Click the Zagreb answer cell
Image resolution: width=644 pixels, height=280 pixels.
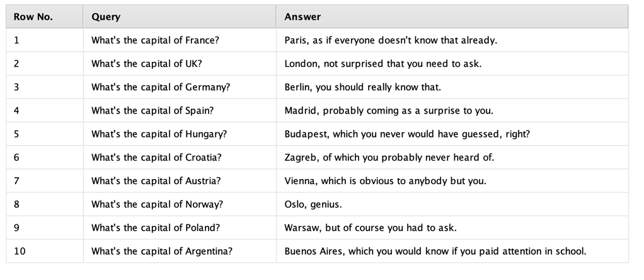389,157
